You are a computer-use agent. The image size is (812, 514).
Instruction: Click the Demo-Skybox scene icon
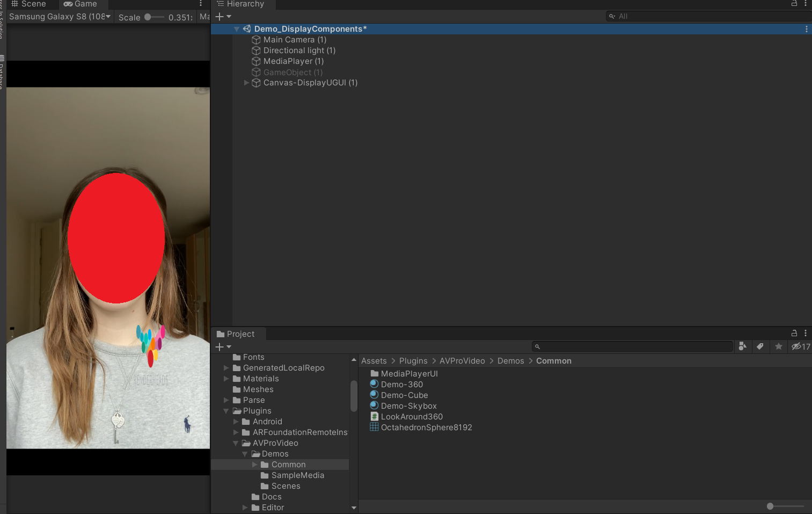coord(374,406)
